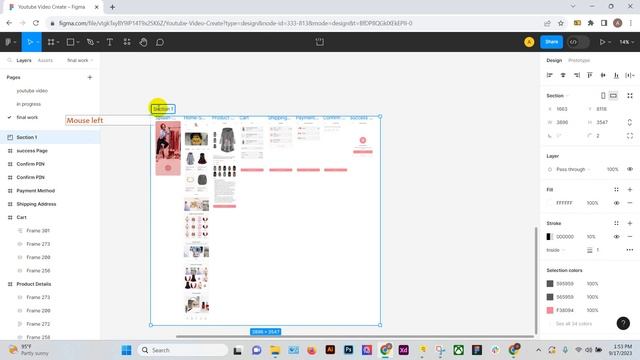Screen dimensions: 640x360
Task: Click the layers search magnifier icon
Action: [9, 60]
